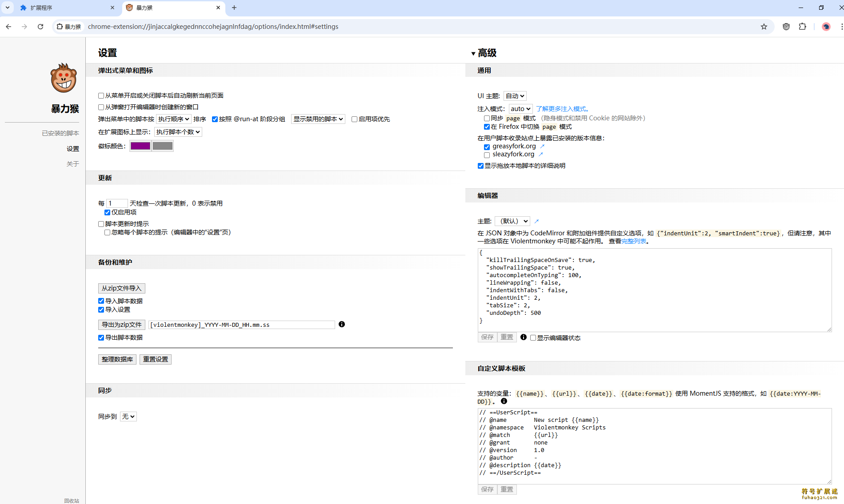The width and height of the screenshot is (844, 504).
Task: Click 整理数据库 button
Action: click(x=117, y=359)
